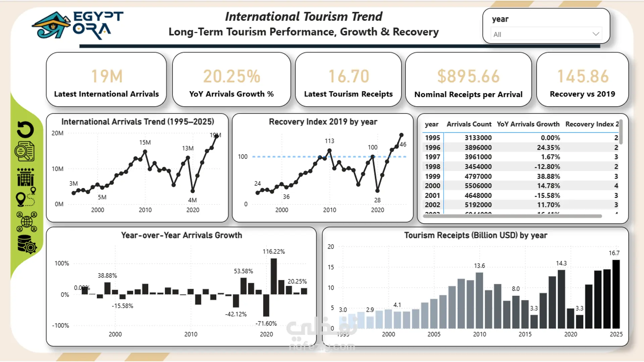
Task: Click the year column header in table
Action: (x=431, y=124)
